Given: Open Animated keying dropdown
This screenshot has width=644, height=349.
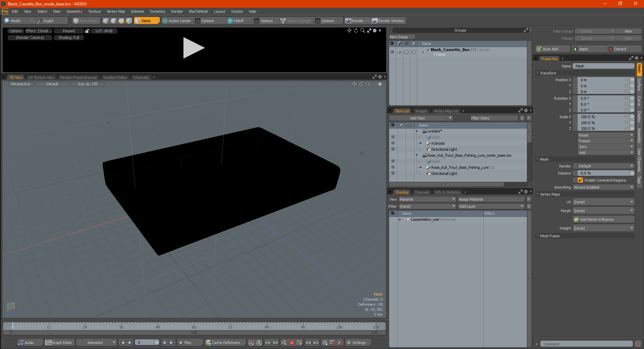Looking at the screenshot, I should 97,343.
